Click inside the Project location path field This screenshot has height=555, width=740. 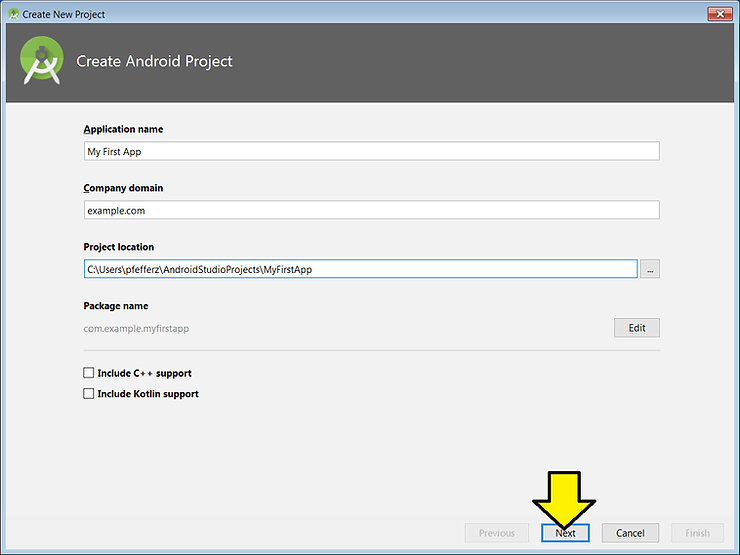coord(360,269)
